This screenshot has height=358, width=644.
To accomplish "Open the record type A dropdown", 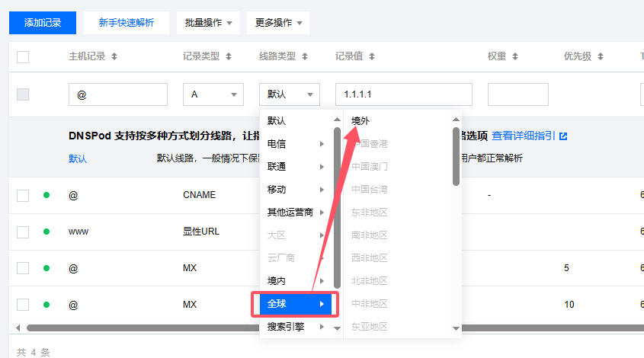I will (x=213, y=94).
